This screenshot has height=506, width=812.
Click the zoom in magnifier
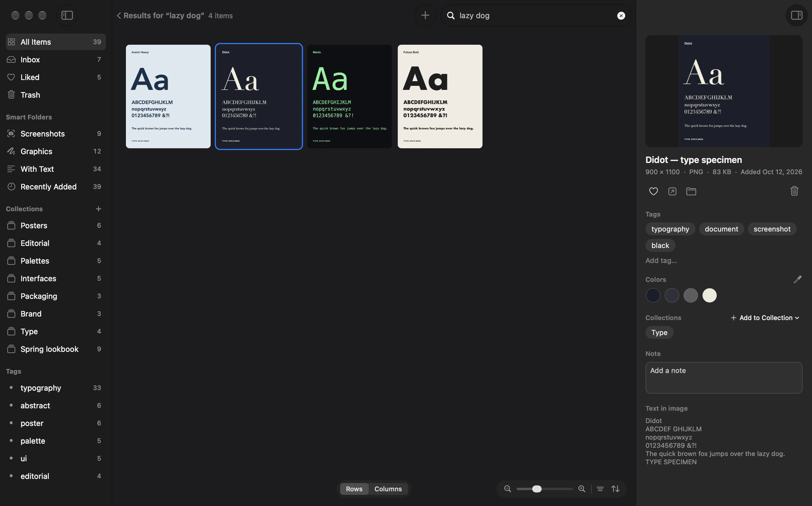tap(582, 489)
